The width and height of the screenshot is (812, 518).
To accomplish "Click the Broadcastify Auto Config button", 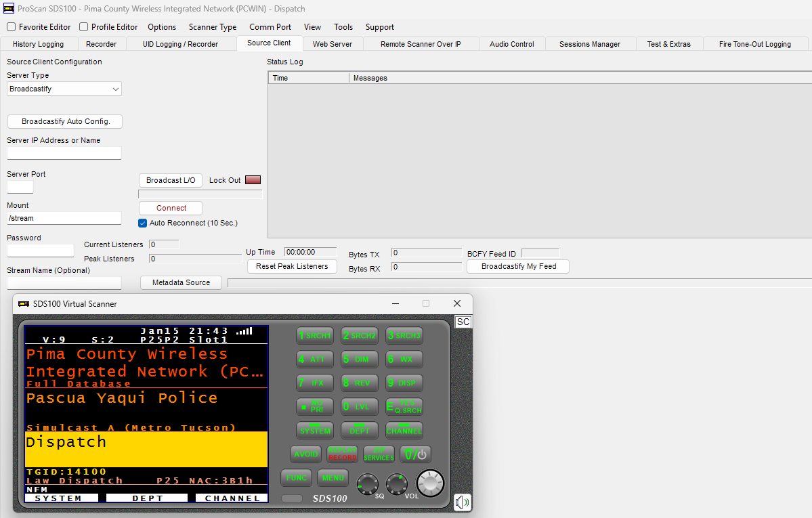I will click(x=64, y=121).
